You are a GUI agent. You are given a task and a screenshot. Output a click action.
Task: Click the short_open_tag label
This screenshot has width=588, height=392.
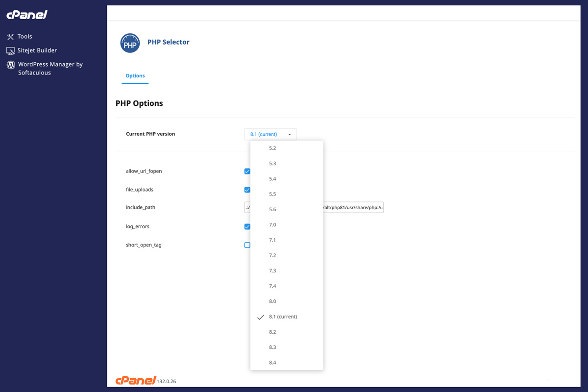144,245
